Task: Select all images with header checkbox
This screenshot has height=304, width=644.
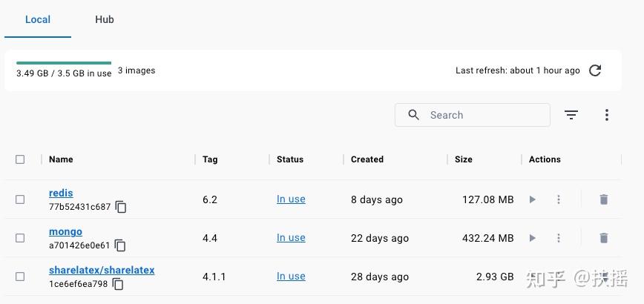Action: tap(20, 159)
